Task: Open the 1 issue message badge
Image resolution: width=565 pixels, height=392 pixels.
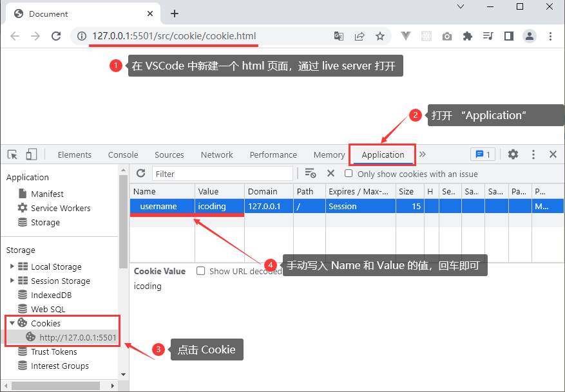Action: 483,154
